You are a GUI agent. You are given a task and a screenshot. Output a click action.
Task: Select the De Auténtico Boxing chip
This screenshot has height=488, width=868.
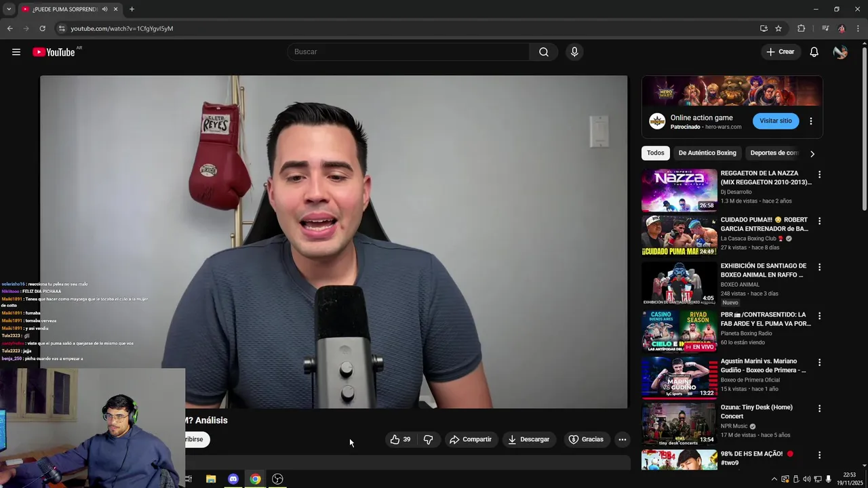click(x=707, y=153)
